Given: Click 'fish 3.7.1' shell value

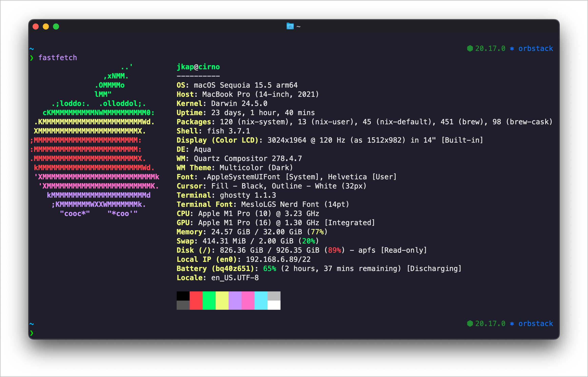Looking at the screenshot, I should 228,131.
